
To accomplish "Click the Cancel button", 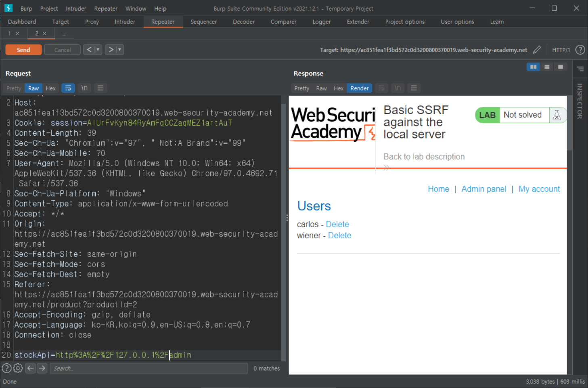I will pos(63,50).
